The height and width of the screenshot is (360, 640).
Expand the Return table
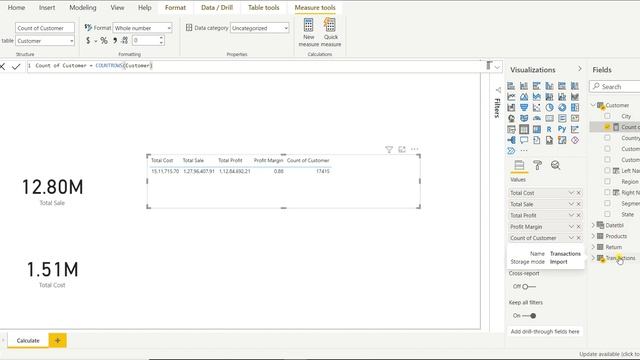pos(593,247)
